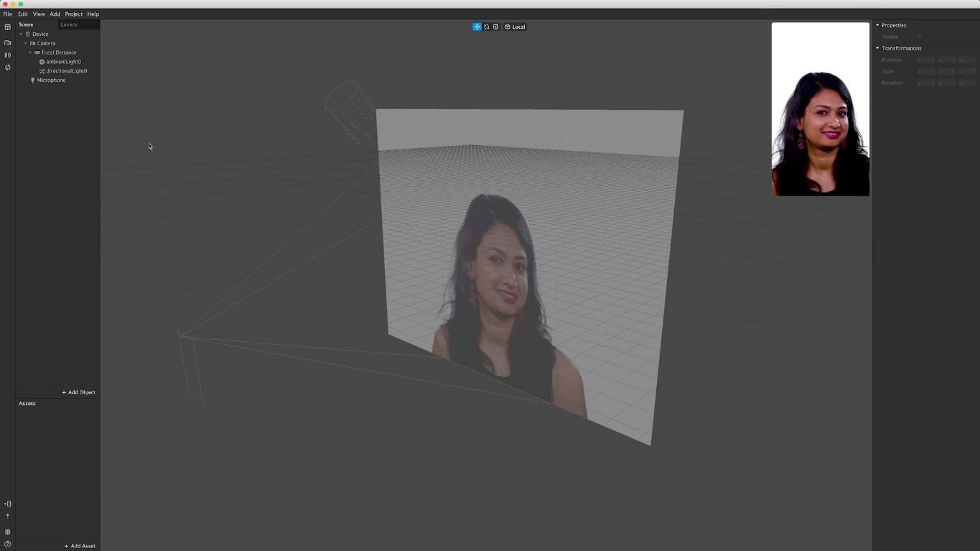This screenshot has width=980, height=551.
Task: Collapse the Focal Distance tree node
Action: (x=30, y=52)
